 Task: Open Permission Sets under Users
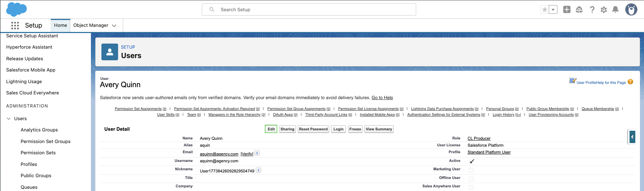(x=38, y=153)
